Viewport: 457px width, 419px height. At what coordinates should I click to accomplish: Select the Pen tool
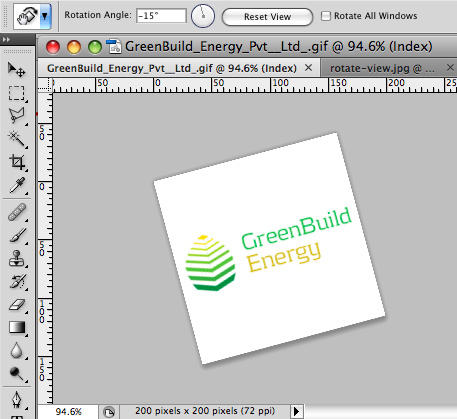(17, 400)
